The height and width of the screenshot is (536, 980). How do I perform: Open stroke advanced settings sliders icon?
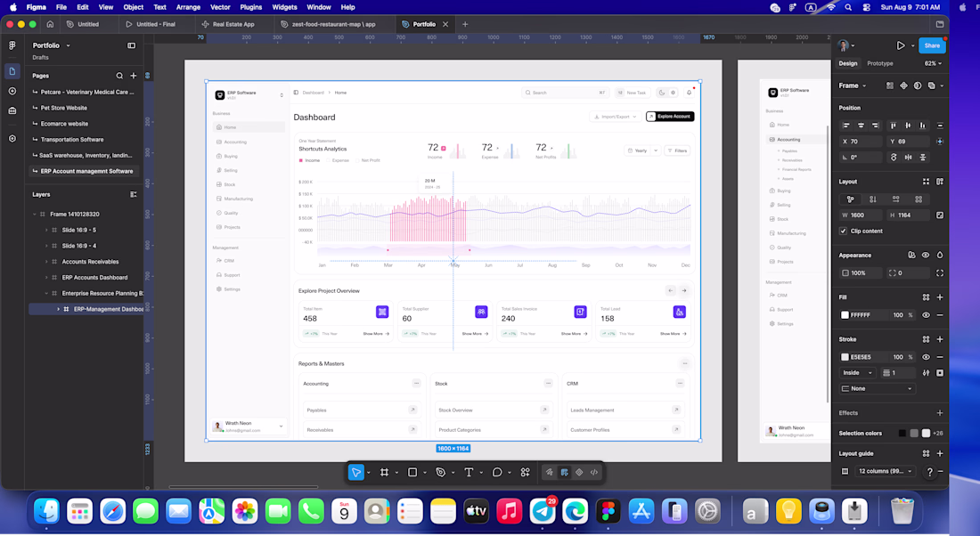[926, 373]
